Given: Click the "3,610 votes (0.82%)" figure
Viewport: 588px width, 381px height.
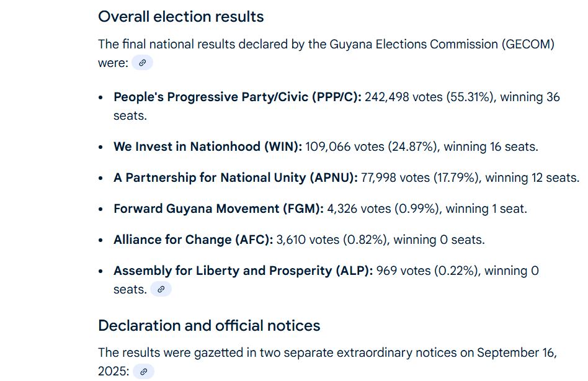Looking at the screenshot, I should coord(332,240).
